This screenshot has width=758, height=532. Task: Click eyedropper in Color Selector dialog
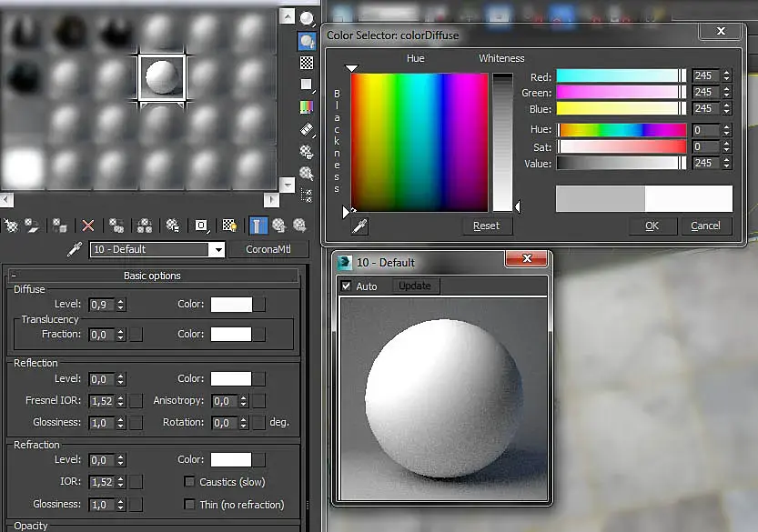tap(359, 226)
